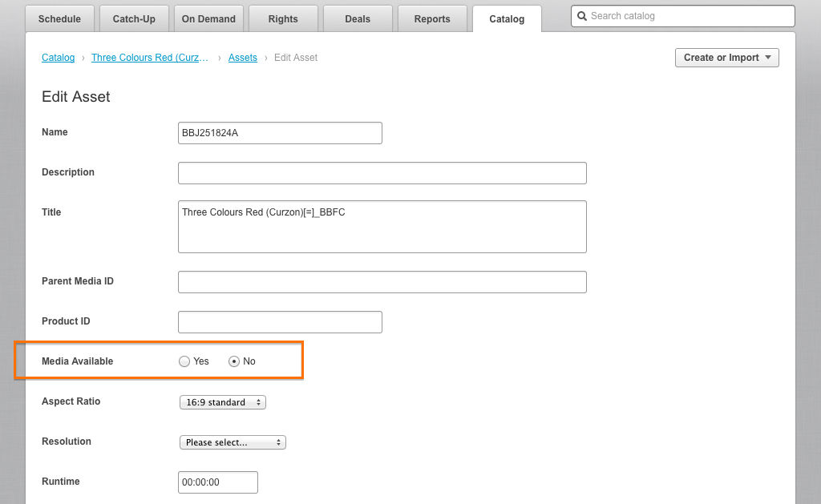821x504 pixels.
Task: Click the Runtime field
Action: point(218,482)
